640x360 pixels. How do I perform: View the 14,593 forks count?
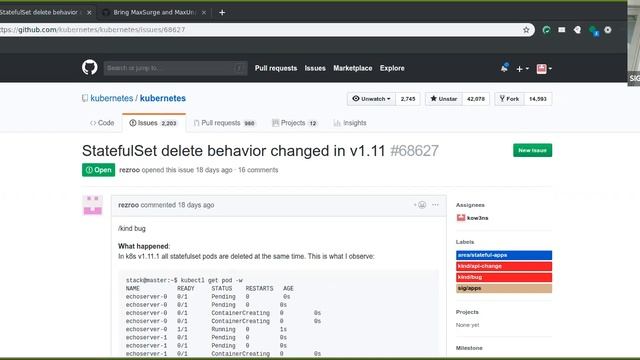[x=538, y=99]
